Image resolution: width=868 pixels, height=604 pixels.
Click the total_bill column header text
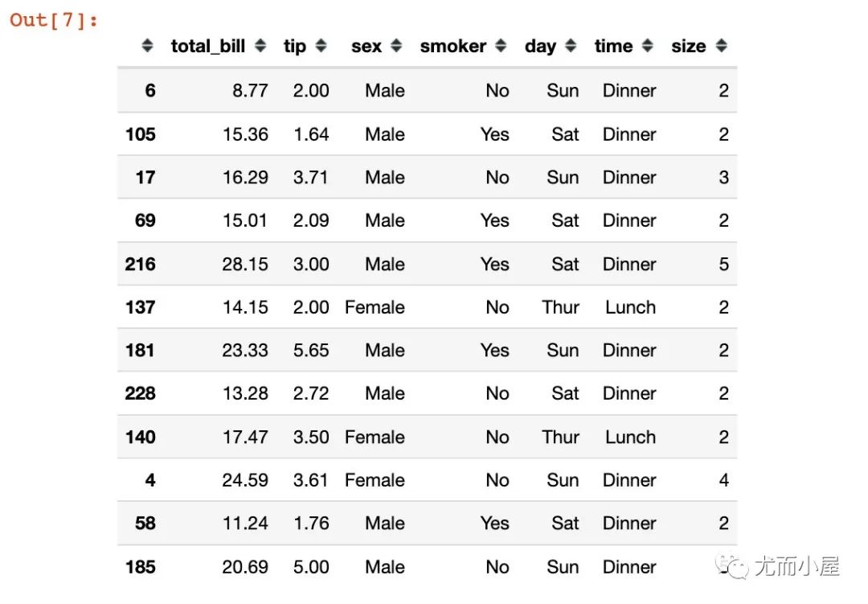coord(208,46)
